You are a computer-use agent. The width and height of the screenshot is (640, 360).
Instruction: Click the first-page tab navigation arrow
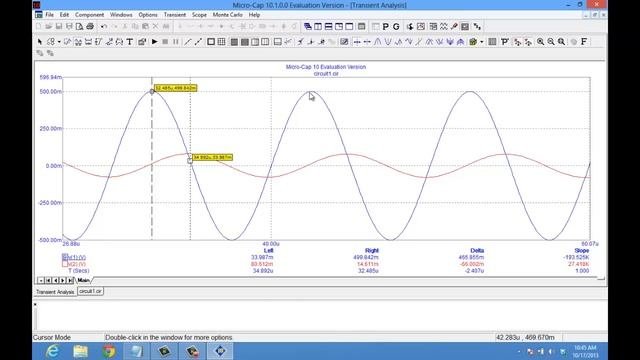tap(48, 280)
